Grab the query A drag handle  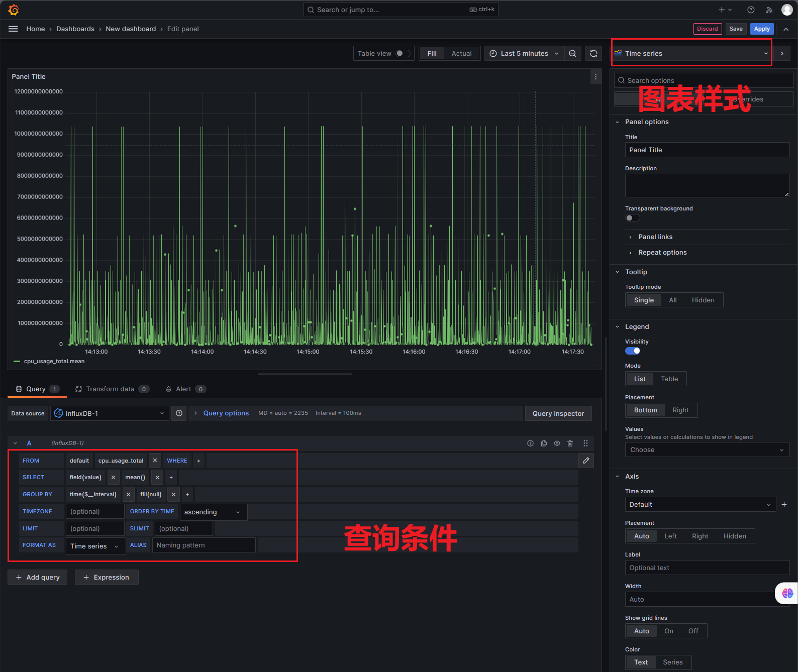(x=585, y=443)
